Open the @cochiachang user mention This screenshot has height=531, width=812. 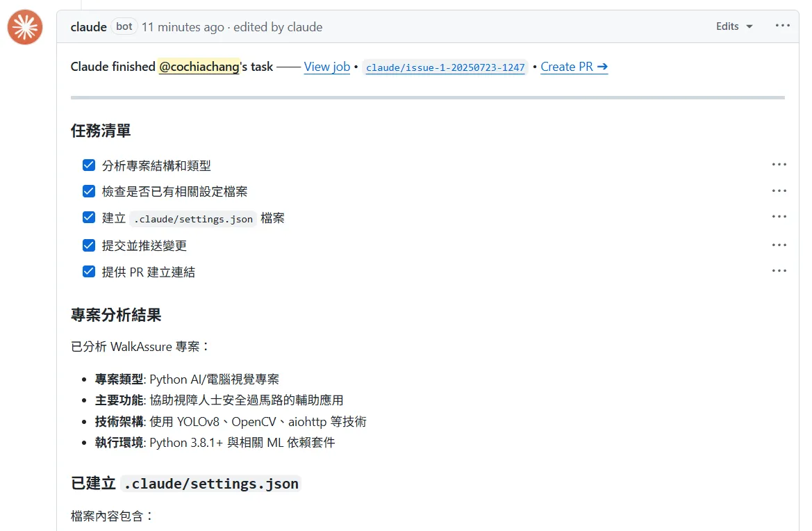pyautogui.click(x=199, y=67)
